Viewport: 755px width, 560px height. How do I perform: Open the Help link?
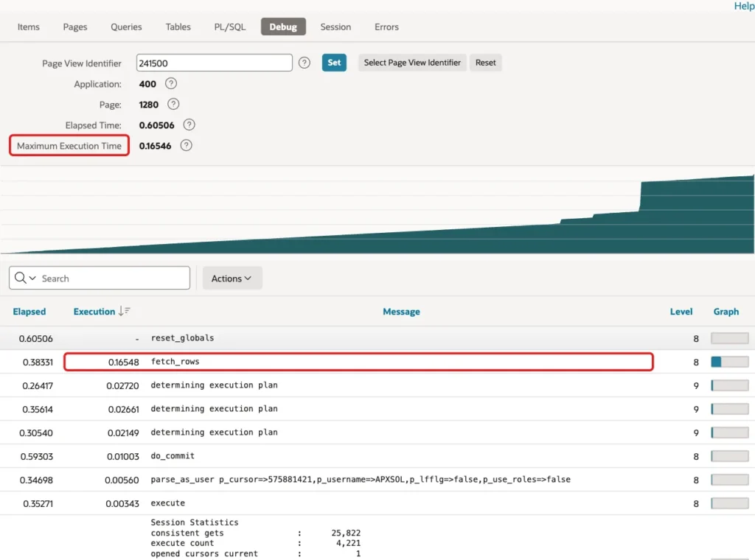click(x=744, y=6)
